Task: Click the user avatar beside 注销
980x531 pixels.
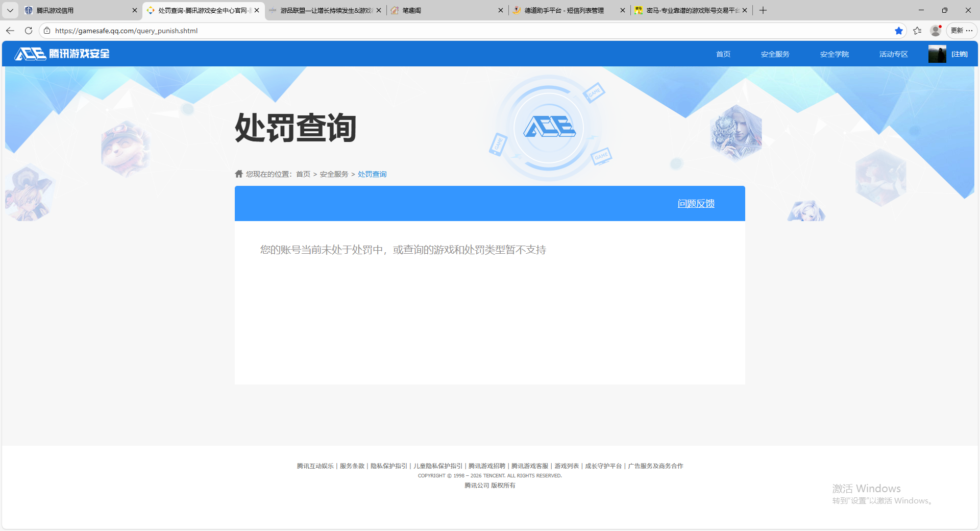Action: coord(937,54)
